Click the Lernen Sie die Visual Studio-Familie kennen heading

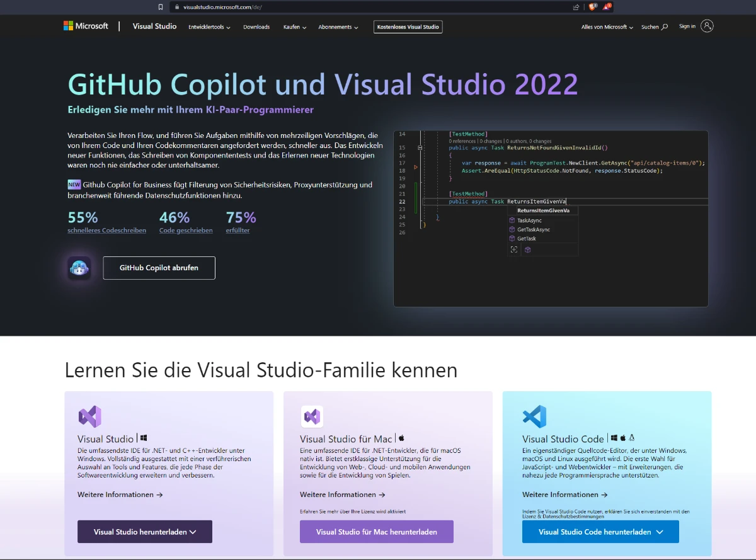click(261, 370)
